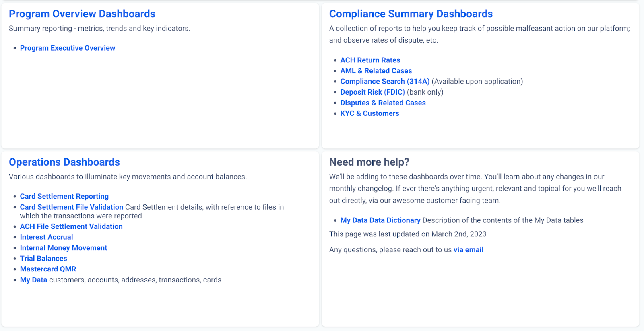644x331 pixels.
Task: Open the Program Executive Overview link
Action: pos(67,48)
